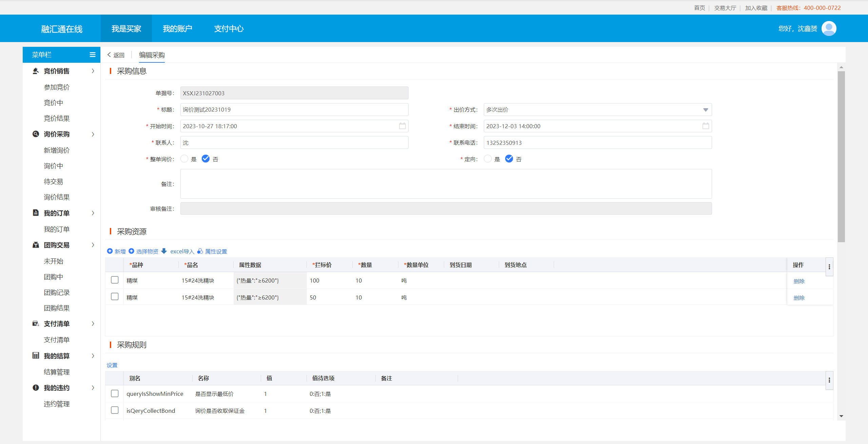Collapse sidebar with hamburger menu icon
The image size is (868, 444).
tap(92, 55)
